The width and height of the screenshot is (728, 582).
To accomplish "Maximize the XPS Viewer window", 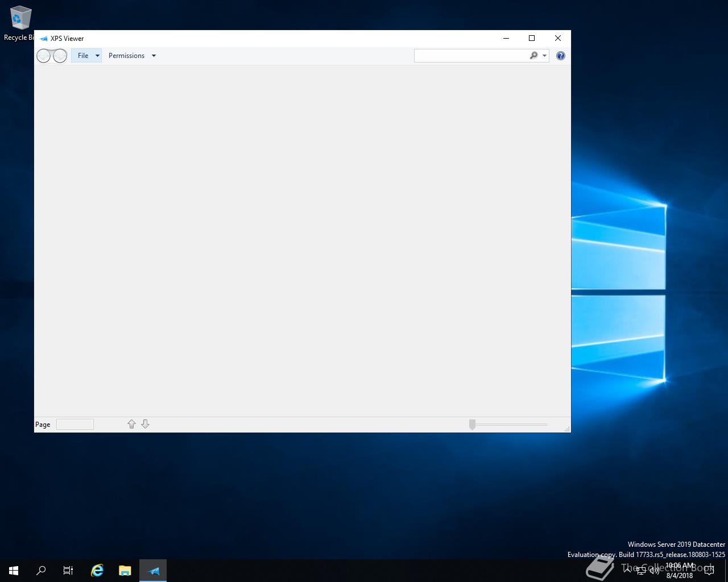I will pos(532,39).
